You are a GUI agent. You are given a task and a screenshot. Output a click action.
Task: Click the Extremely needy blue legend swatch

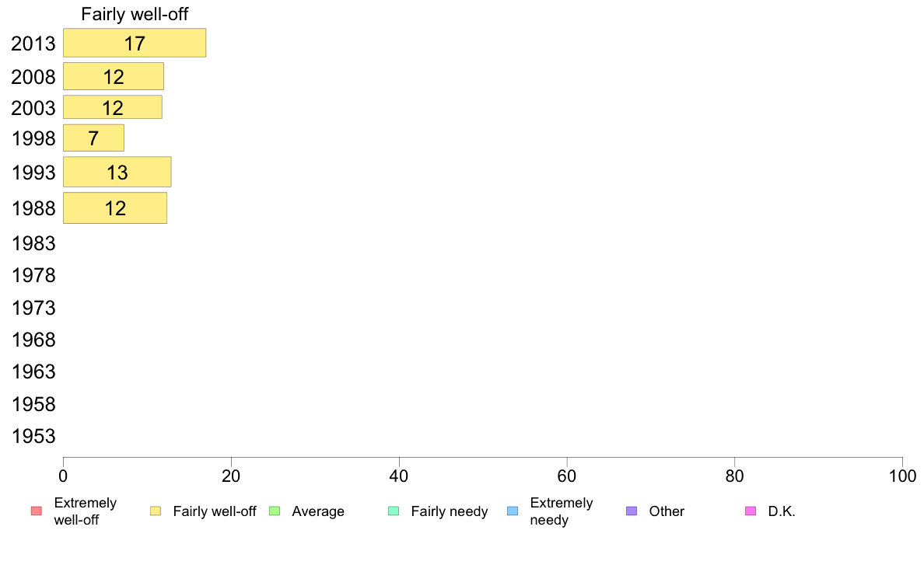513,511
